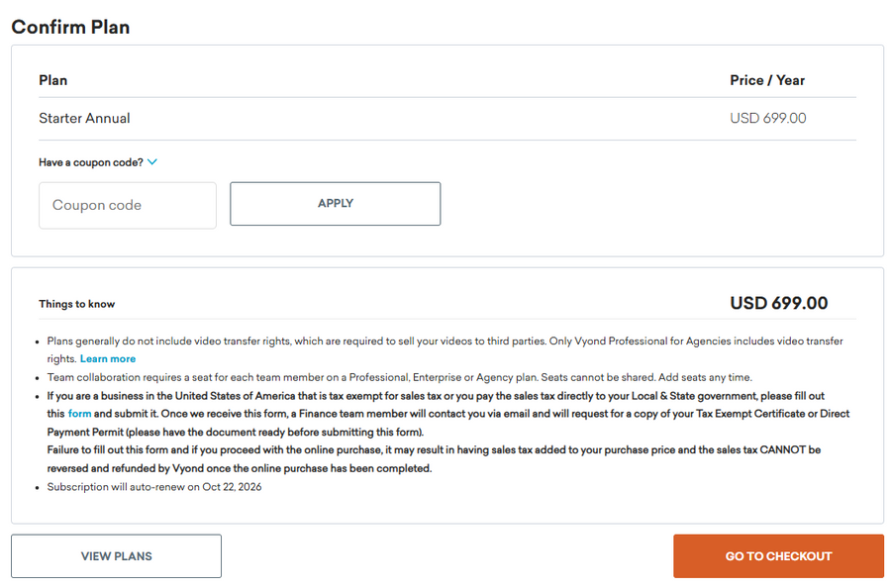The width and height of the screenshot is (891, 588).
Task: Click the 'Failure to fill out this form' warning
Action: [434, 450]
